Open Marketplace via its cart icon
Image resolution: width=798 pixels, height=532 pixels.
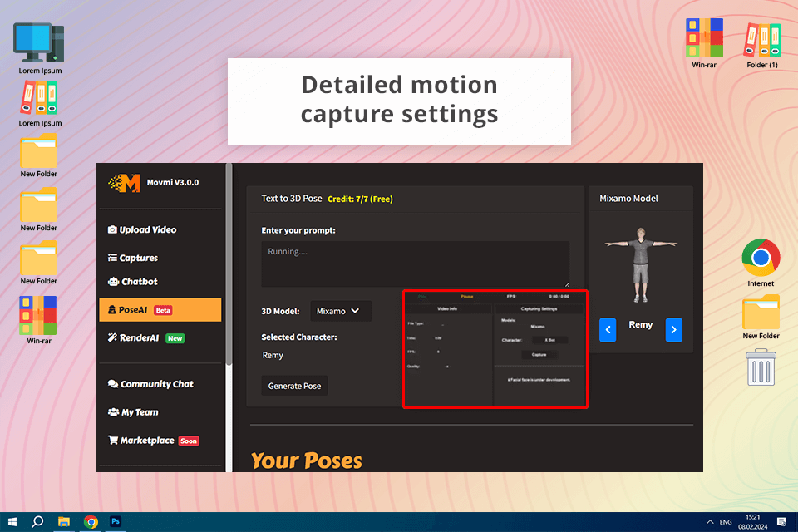113,440
